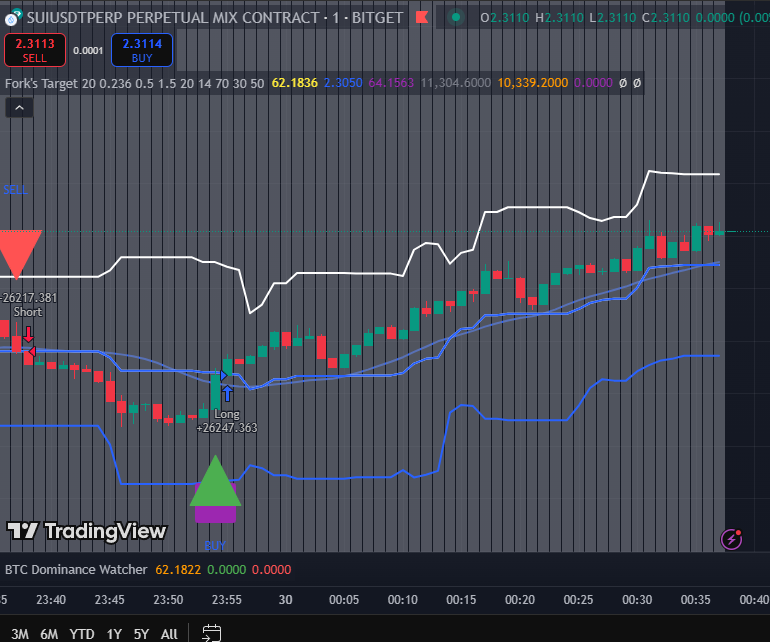The height and width of the screenshot is (642, 770).
Task: Select the 6M time range
Action: pos(49,634)
